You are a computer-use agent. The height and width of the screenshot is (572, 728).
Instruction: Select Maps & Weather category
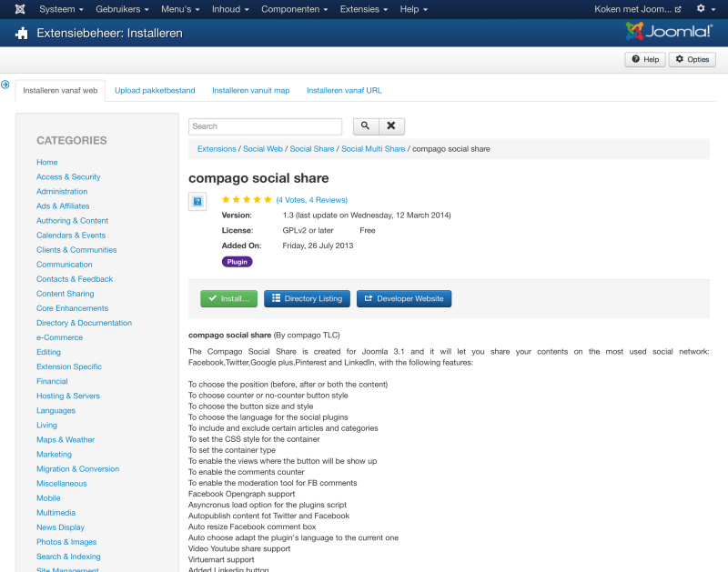pos(66,440)
